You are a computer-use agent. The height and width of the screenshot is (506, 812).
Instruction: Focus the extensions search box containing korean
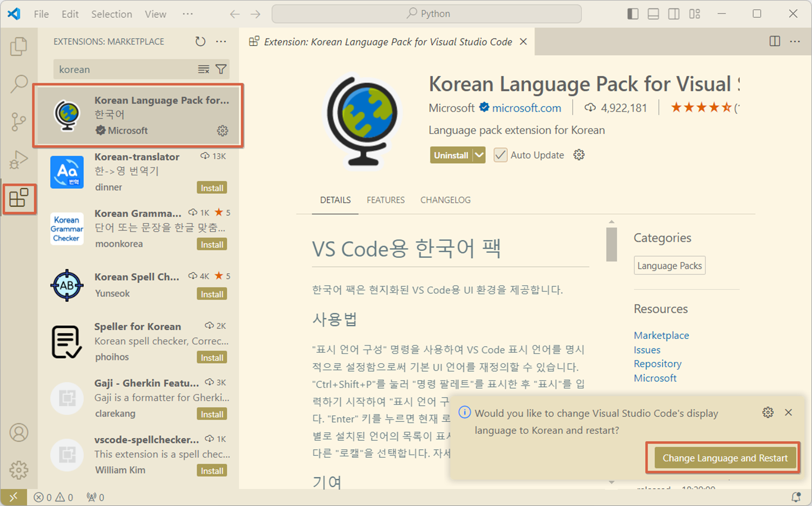[x=127, y=69]
